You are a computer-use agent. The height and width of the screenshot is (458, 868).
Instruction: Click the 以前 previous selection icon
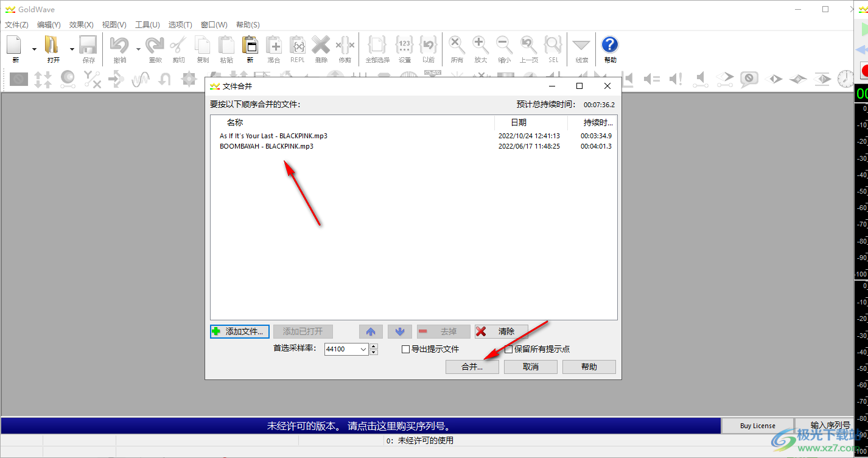click(429, 46)
